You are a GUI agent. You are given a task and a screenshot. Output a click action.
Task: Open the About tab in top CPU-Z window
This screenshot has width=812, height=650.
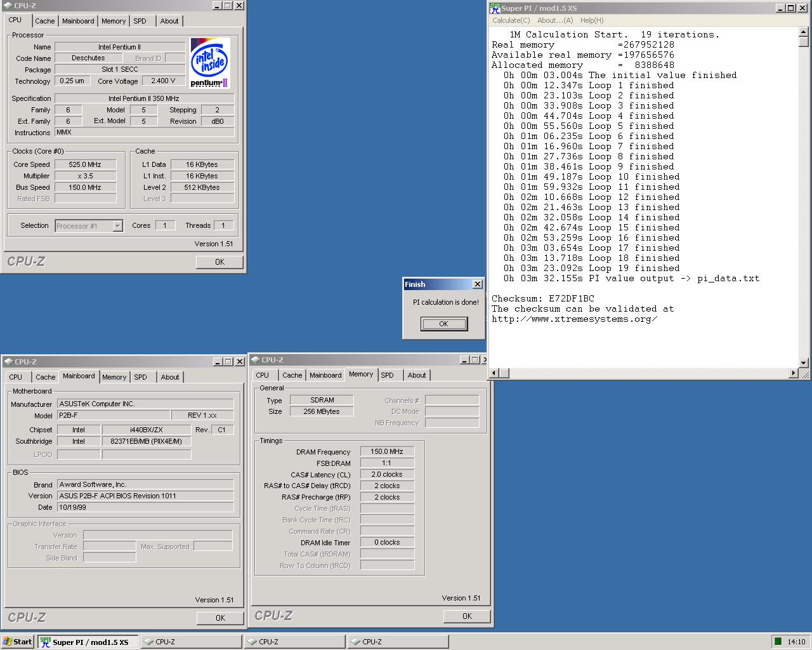(x=169, y=21)
